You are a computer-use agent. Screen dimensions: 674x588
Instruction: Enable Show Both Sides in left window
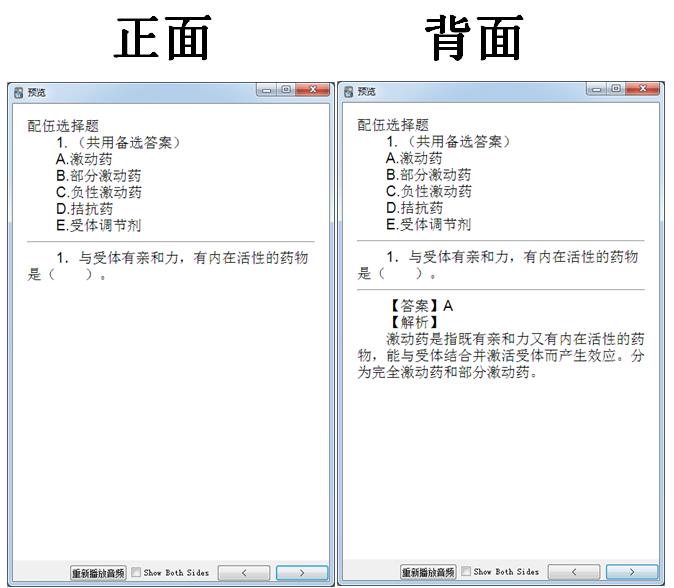pos(136,573)
